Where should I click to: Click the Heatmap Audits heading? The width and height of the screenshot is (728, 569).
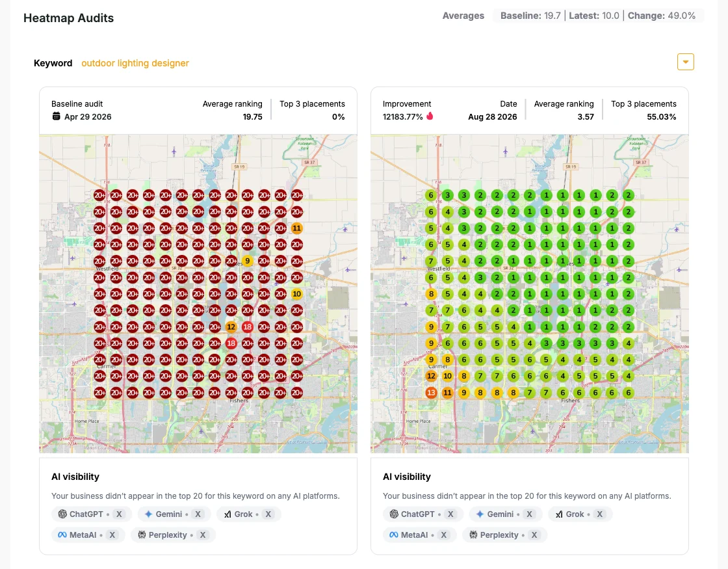tap(69, 18)
